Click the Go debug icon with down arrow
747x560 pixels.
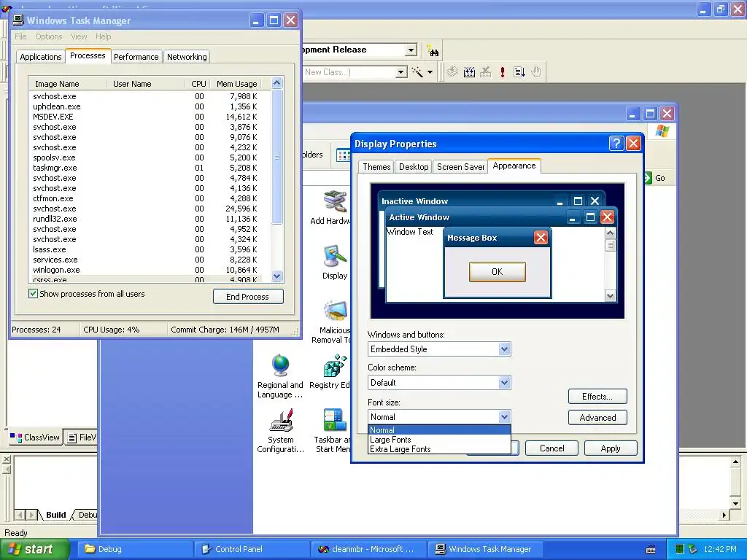(x=519, y=72)
